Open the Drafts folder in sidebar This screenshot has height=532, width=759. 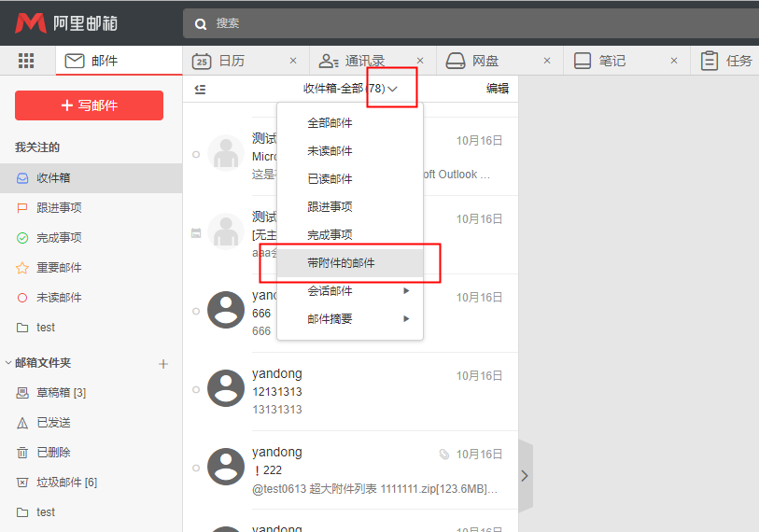(61, 393)
